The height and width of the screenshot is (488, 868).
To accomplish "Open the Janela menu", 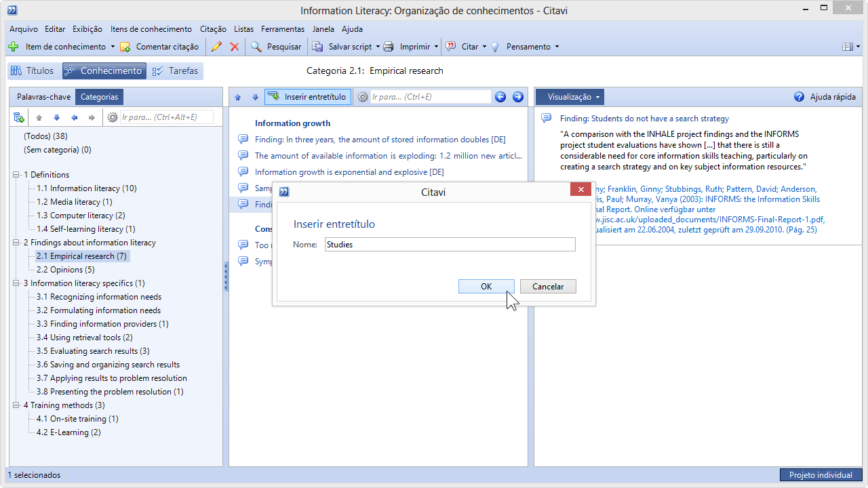I will (323, 29).
